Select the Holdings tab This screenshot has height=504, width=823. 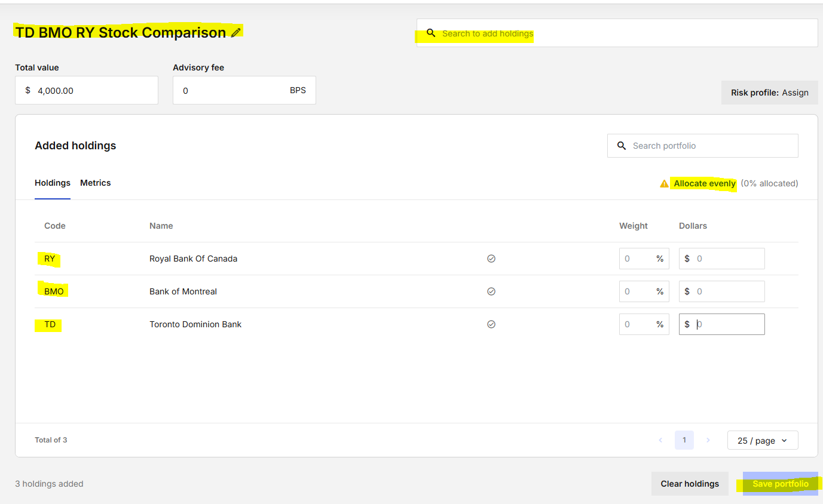pos(53,183)
